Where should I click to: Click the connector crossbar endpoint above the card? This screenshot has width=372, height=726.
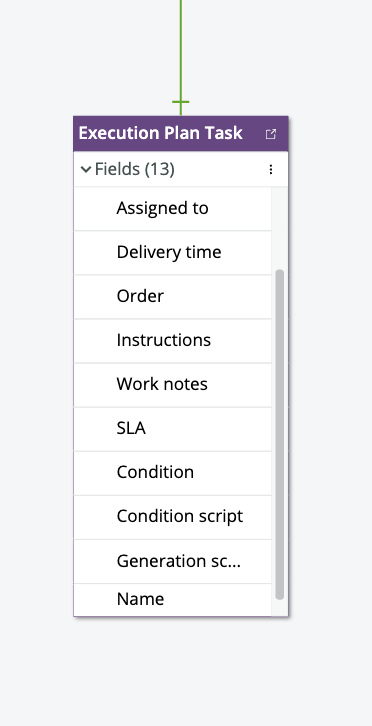(181, 102)
